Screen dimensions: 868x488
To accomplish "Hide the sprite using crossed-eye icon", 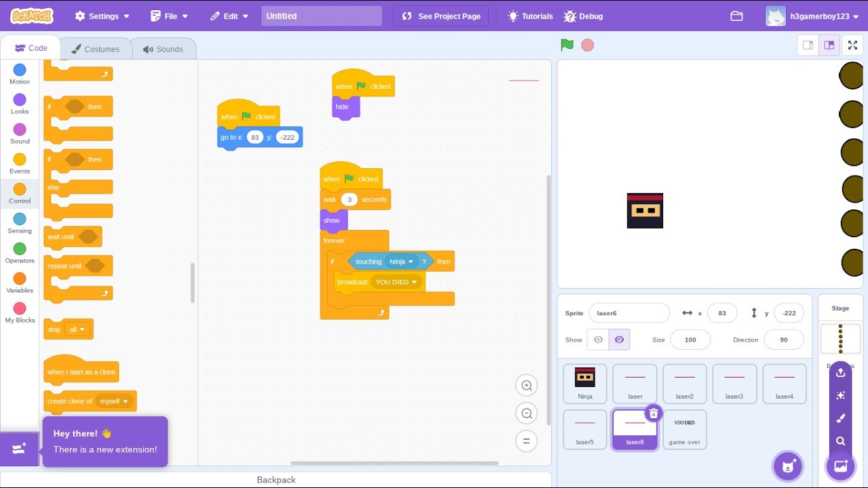I will click(618, 340).
